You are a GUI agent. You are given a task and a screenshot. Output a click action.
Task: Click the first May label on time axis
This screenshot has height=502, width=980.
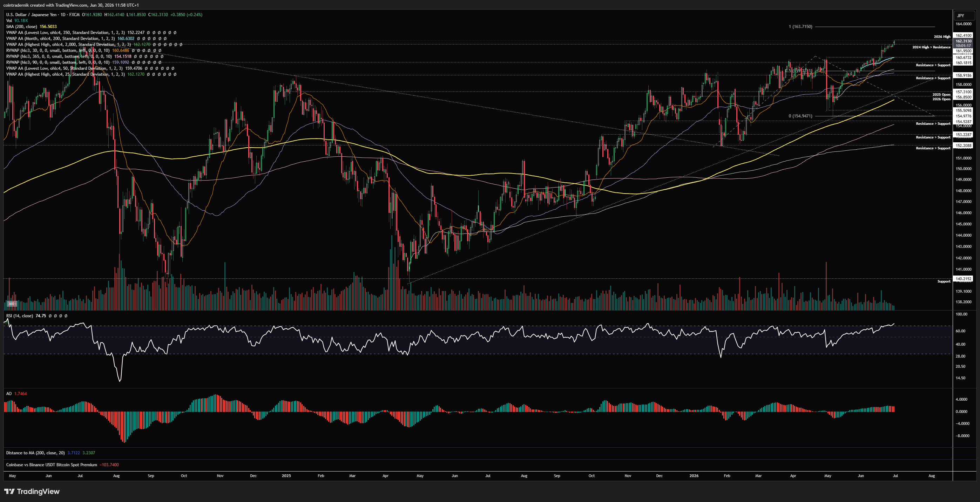coord(13,476)
